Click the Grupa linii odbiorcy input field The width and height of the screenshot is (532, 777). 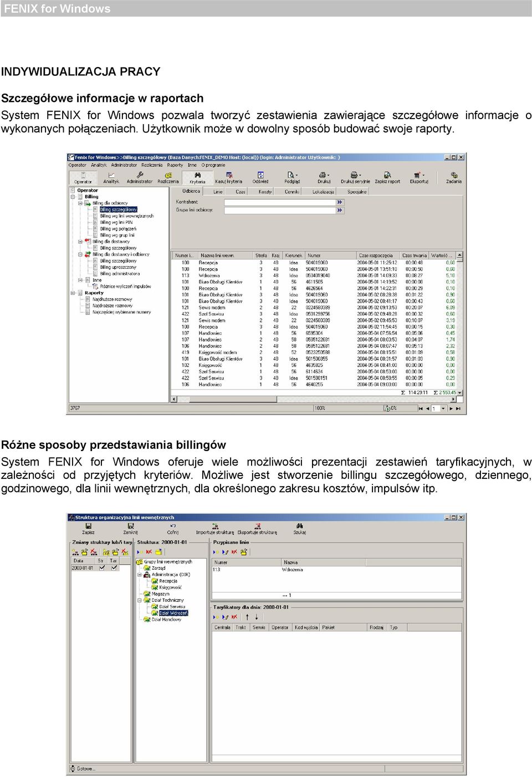pos(280,210)
